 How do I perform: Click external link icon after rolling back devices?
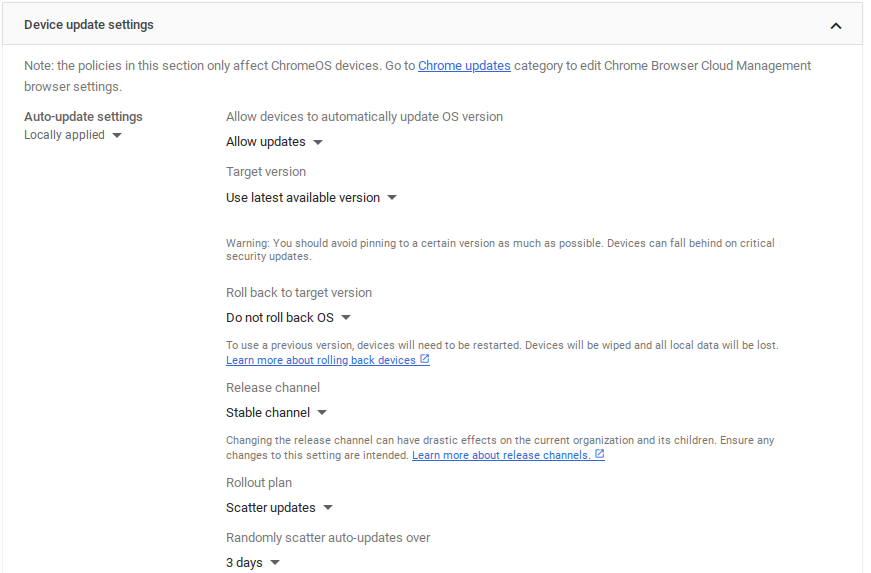pos(425,360)
